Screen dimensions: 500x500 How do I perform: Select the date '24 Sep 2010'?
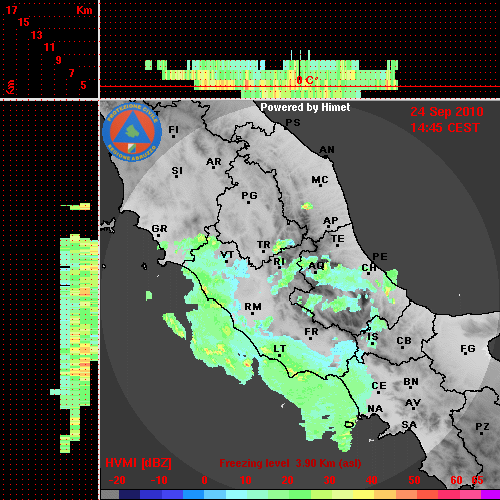click(x=447, y=112)
